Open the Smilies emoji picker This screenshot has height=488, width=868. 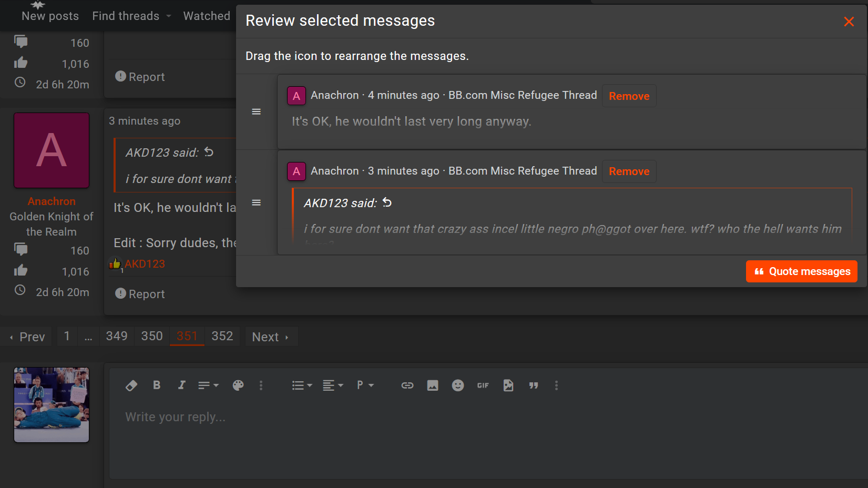(x=458, y=385)
